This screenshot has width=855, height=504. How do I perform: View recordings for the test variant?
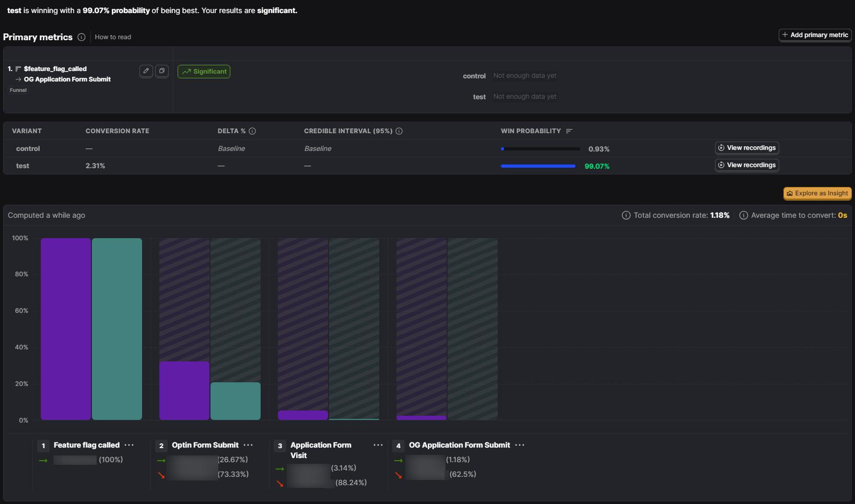[747, 165]
